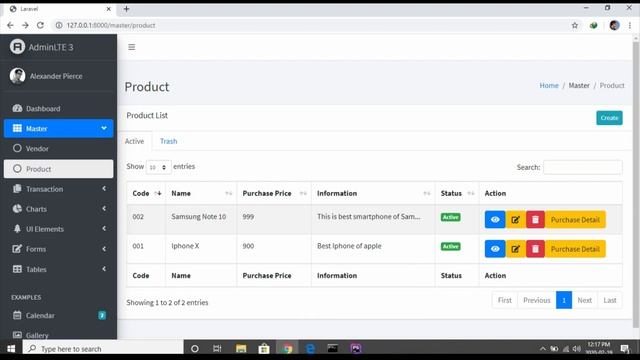This screenshot has width=640, height=360.
Task: Collapse the Master menu chevron
Action: pyautogui.click(x=104, y=128)
